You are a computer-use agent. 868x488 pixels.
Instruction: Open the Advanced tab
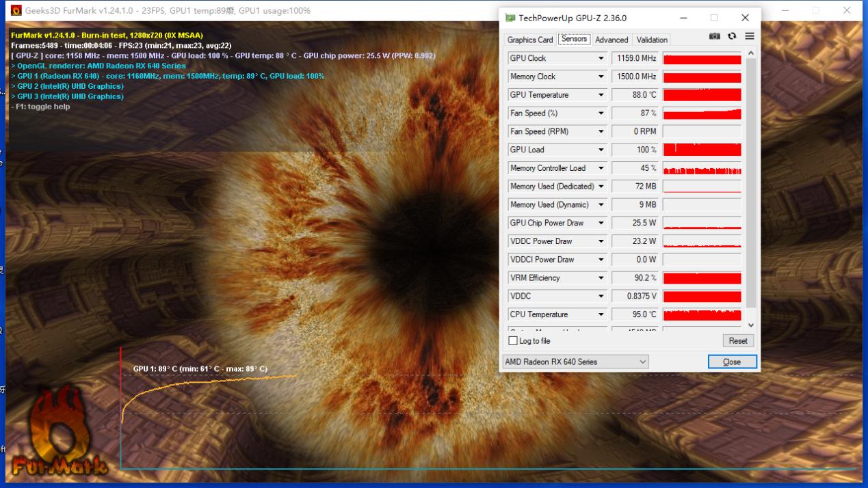(x=611, y=40)
